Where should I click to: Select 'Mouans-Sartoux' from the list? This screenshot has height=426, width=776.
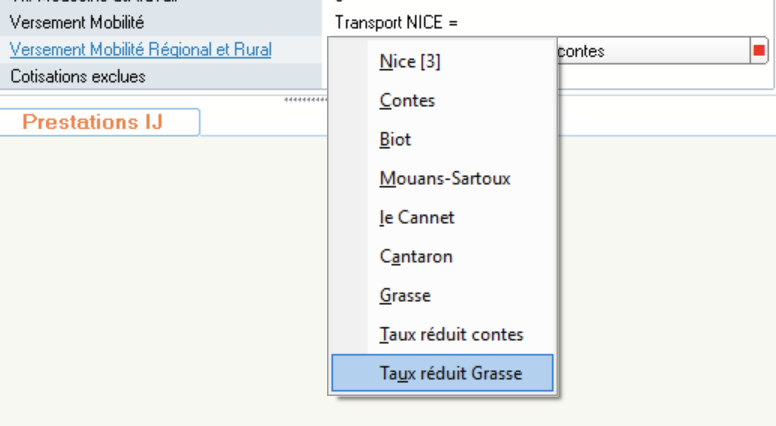point(445,179)
